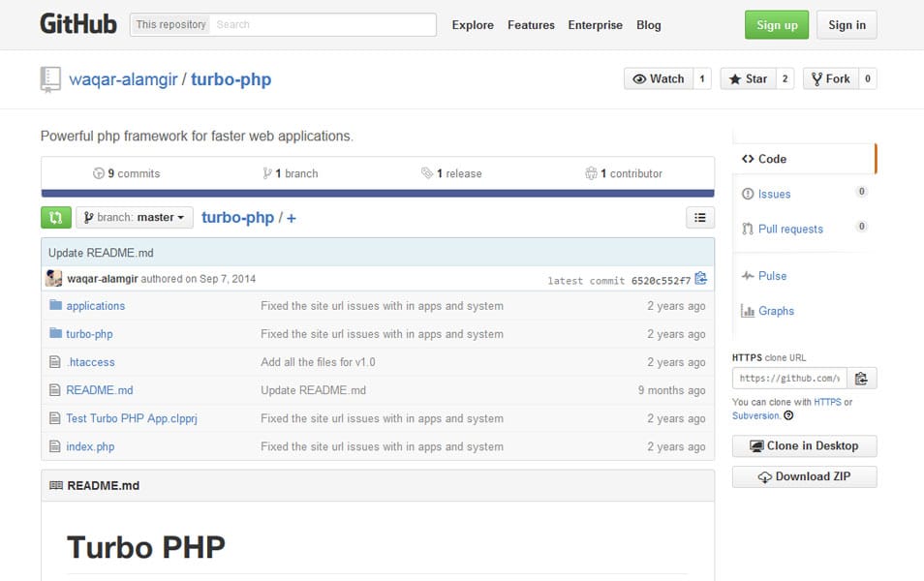Click the green compare branches icon button
The width and height of the screenshot is (924, 581).
tap(56, 218)
